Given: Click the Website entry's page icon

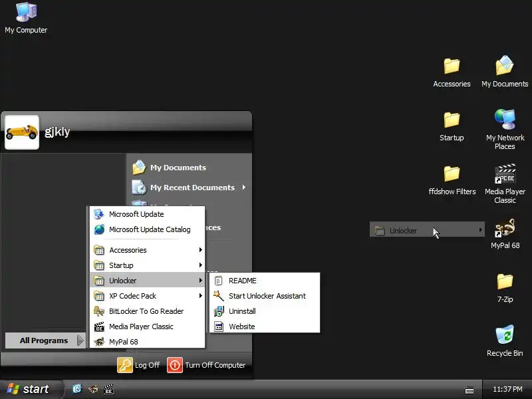Looking at the screenshot, I should coord(219,327).
